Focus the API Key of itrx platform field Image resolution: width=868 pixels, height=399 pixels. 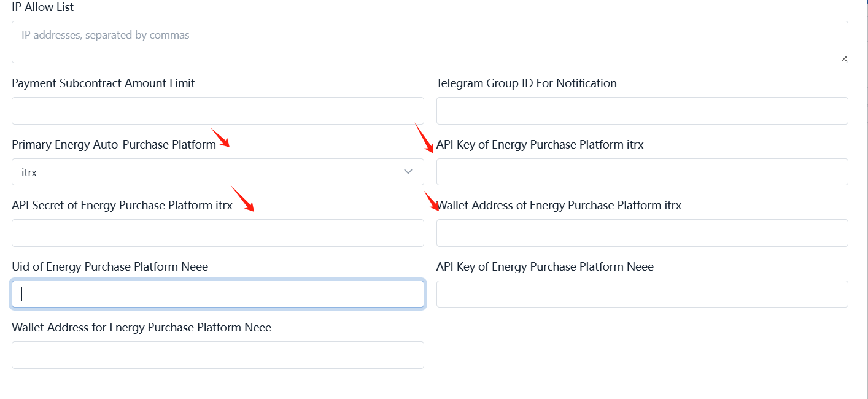642,172
